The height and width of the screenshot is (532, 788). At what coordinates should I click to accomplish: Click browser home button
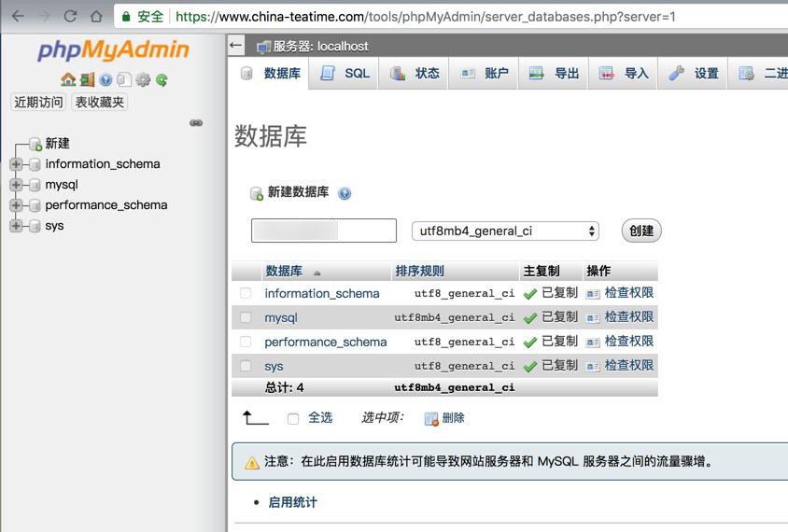click(96, 17)
